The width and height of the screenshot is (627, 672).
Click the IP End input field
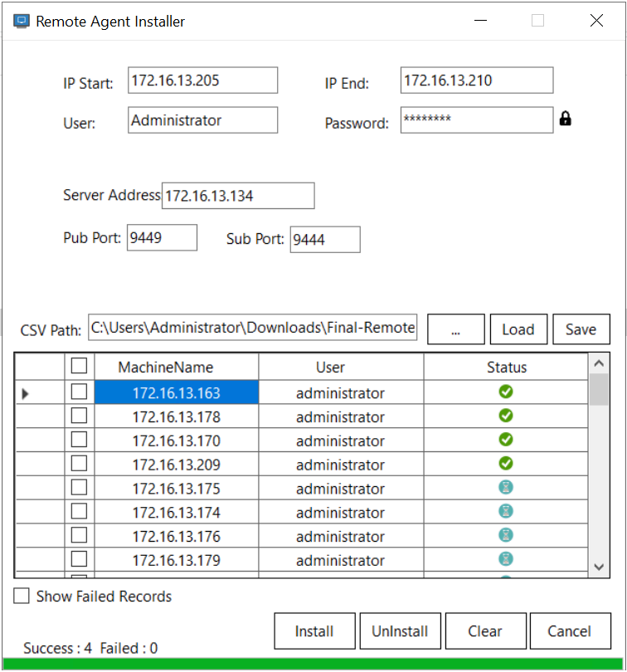(x=477, y=80)
